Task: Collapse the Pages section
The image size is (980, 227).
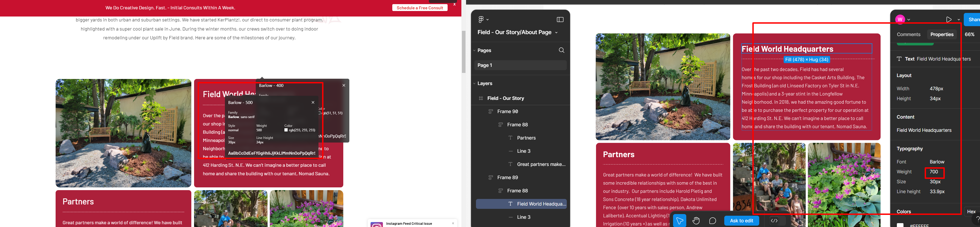Action: pos(474,50)
